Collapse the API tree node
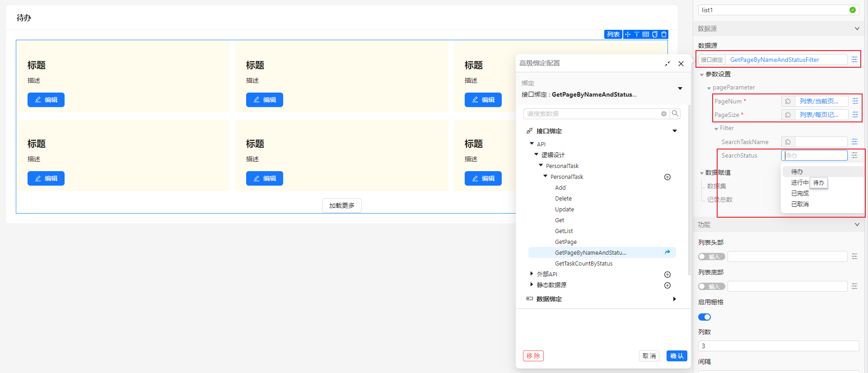This screenshot has width=868, height=373. coord(532,144)
